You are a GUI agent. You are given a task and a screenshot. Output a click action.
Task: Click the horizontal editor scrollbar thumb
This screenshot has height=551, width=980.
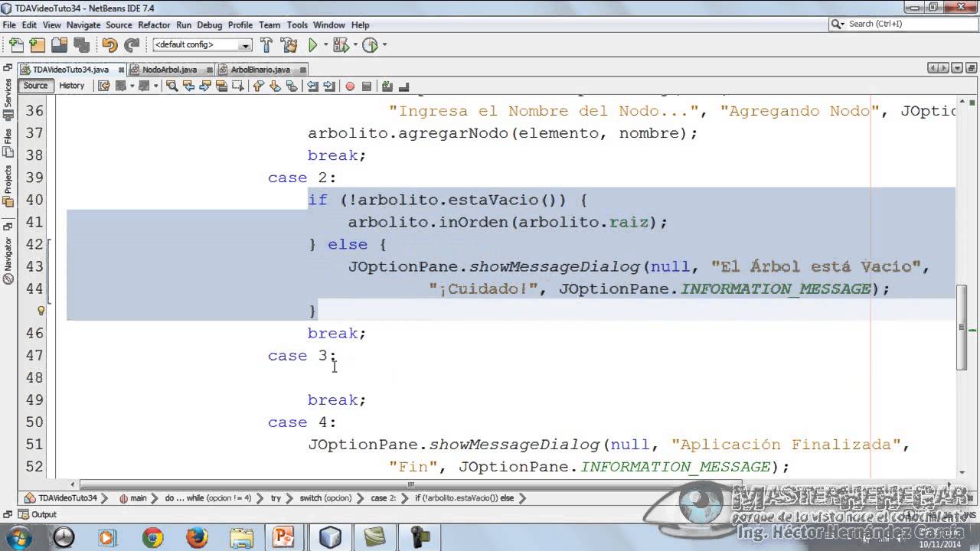[x=410, y=484]
